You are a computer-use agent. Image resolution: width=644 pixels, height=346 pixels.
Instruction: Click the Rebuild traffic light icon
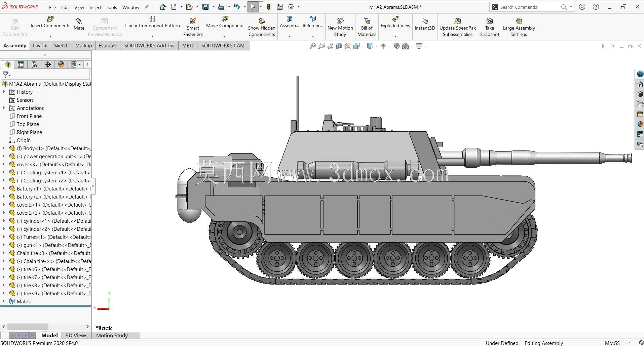[x=269, y=7]
